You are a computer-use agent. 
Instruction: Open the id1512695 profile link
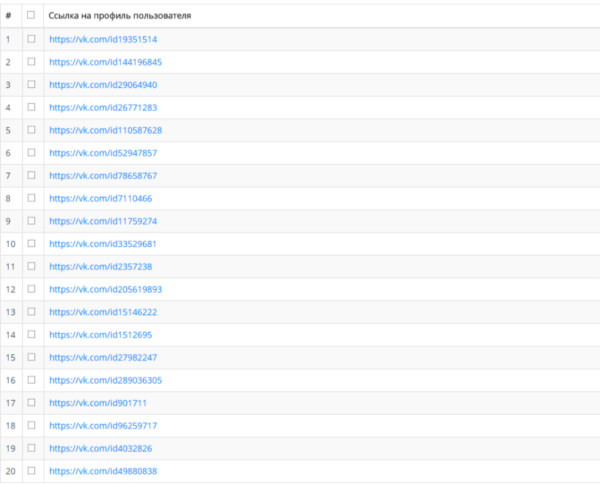(101, 335)
